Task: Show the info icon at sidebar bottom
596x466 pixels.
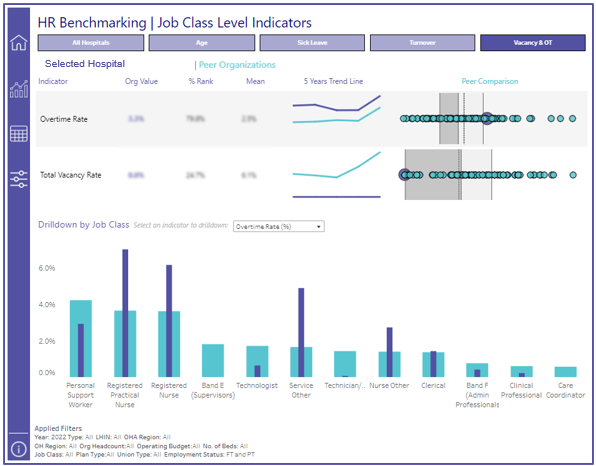Action: [x=19, y=449]
